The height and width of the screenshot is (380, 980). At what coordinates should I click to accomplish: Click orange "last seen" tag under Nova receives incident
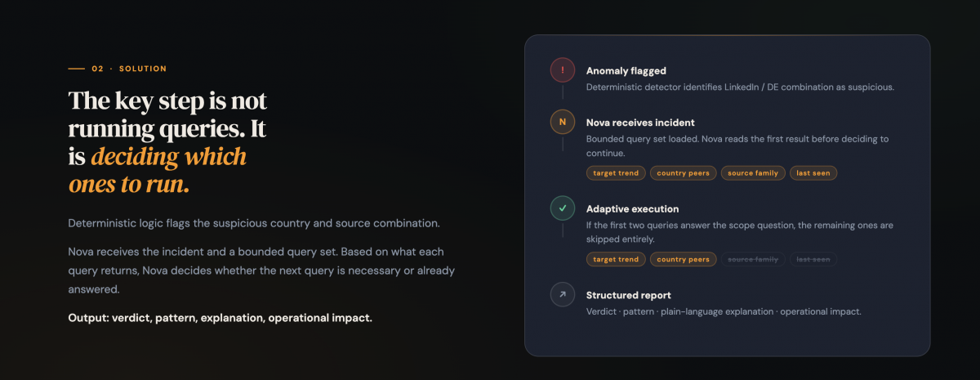(x=813, y=173)
